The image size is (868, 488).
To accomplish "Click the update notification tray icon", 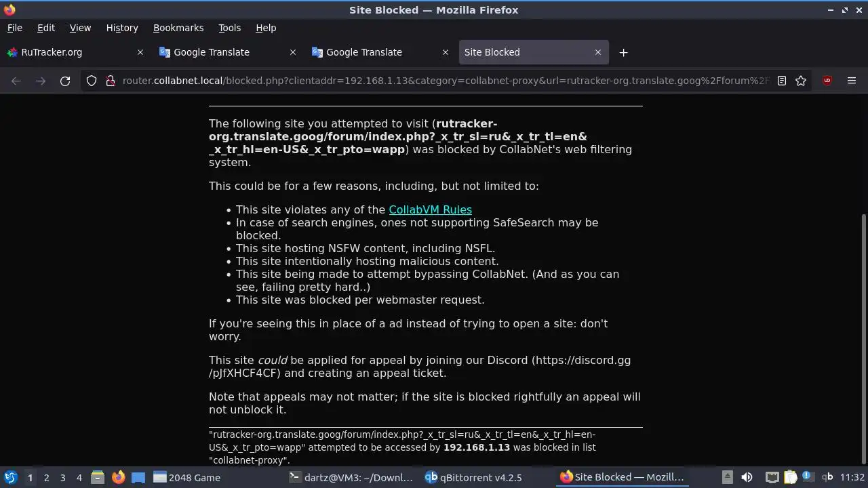I will [x=807, y=477].
